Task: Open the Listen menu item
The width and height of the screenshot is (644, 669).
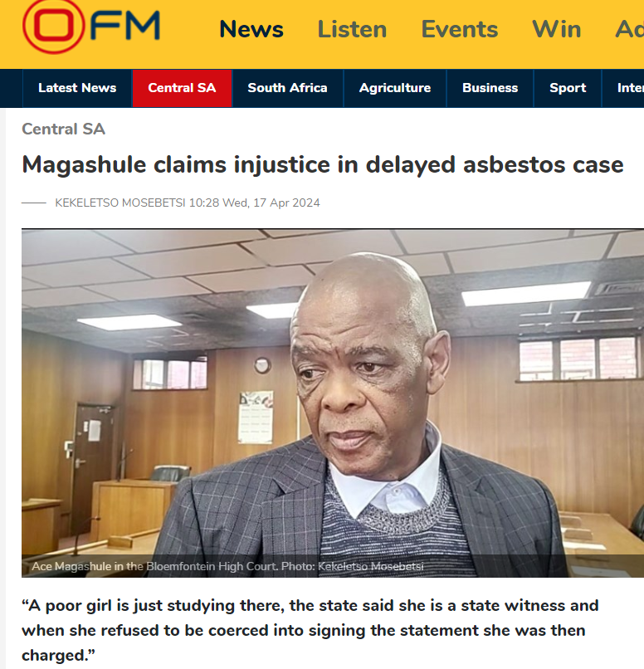Action: pyautogui.click(x=352, y=29)
